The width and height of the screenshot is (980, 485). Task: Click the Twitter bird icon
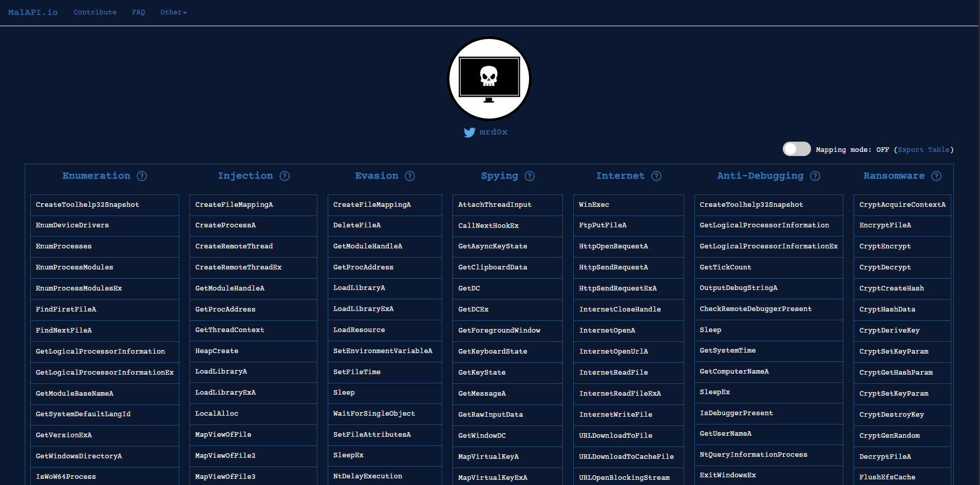tap(469, 132)
